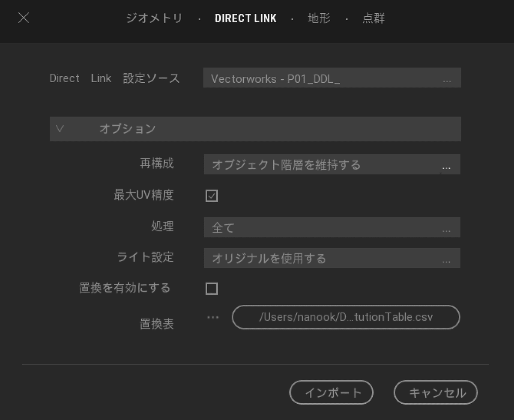Viewport: 514px width, 420px height.
Task: Enable the 置換を有効にする checkbox
Action: (x=212, y=288)
